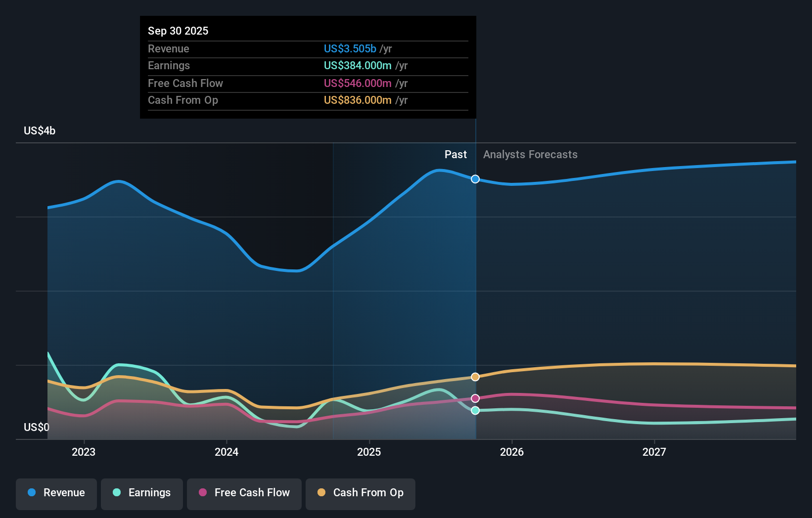
Task: Click the Sep 30 2025 tooltip header
Action: click(178, 31)
